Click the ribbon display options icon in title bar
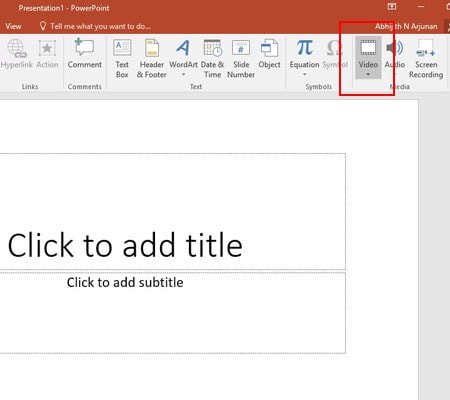Viewport: 450px width, 400px height. 392,7
